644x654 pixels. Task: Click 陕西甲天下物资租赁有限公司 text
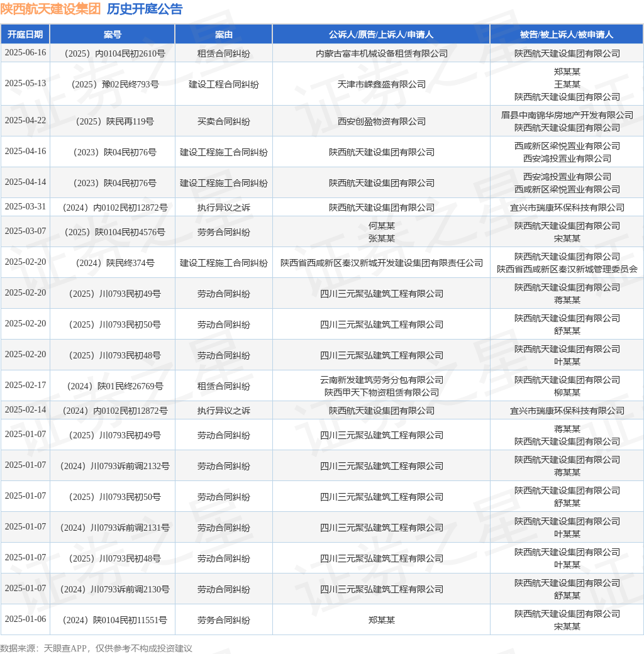click(x=382, y=392)
